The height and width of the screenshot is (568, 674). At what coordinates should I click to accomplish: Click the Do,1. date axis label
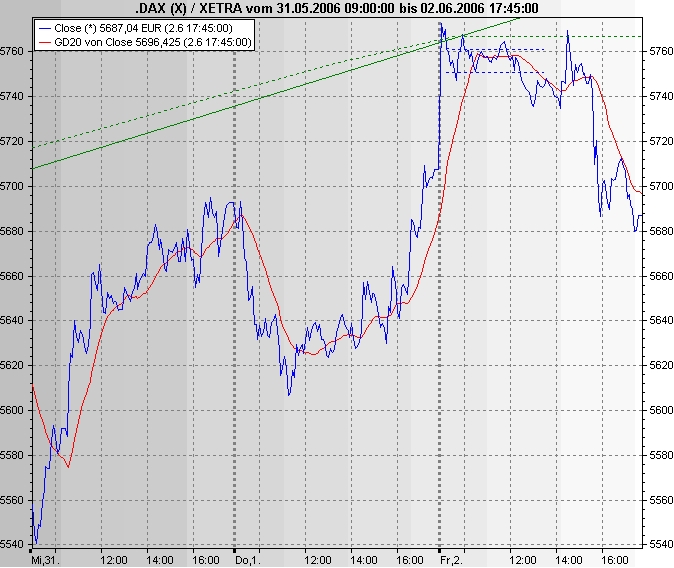coord(248,560)
